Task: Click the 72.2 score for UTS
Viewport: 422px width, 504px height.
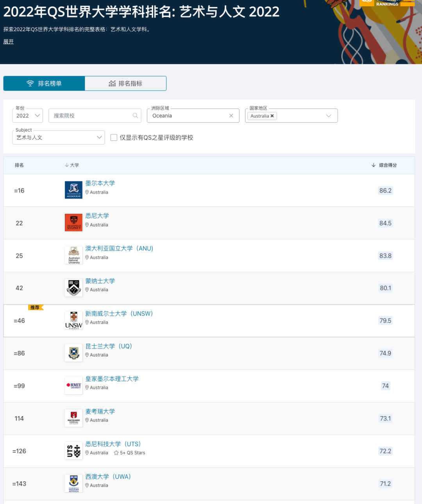Action: 385,451
